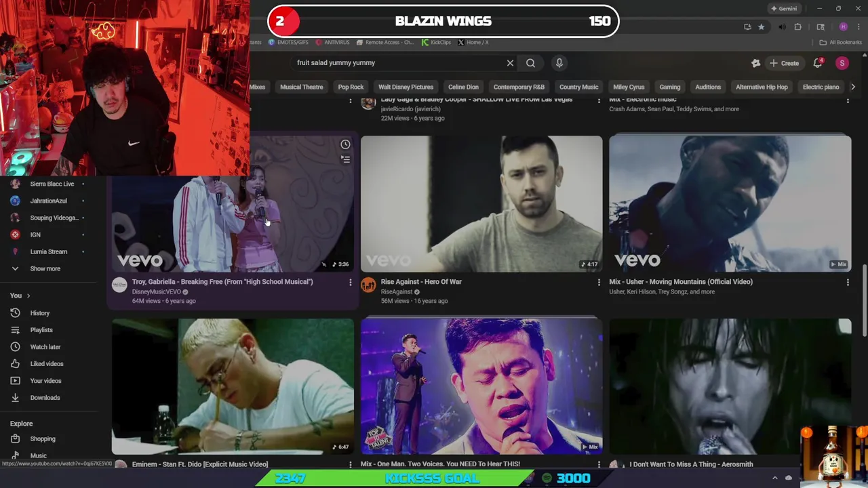
Task: Open Lumia Stream subscription
Action: coord(47,251)
